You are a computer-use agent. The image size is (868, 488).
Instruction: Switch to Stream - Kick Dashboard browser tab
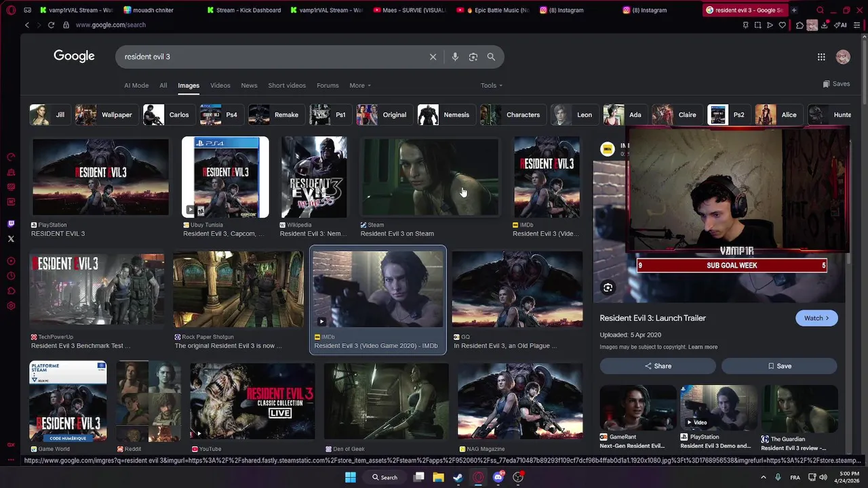pyautogui.click(x=243, y=10)
